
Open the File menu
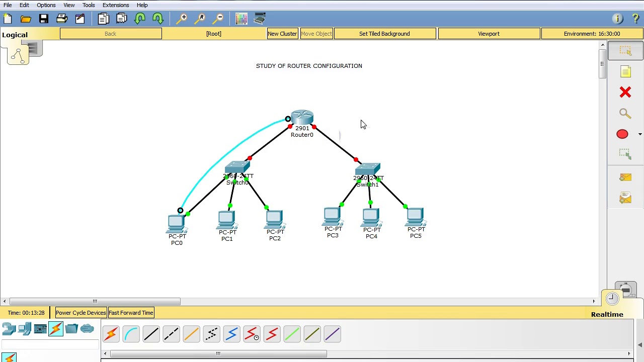[8, 5]
